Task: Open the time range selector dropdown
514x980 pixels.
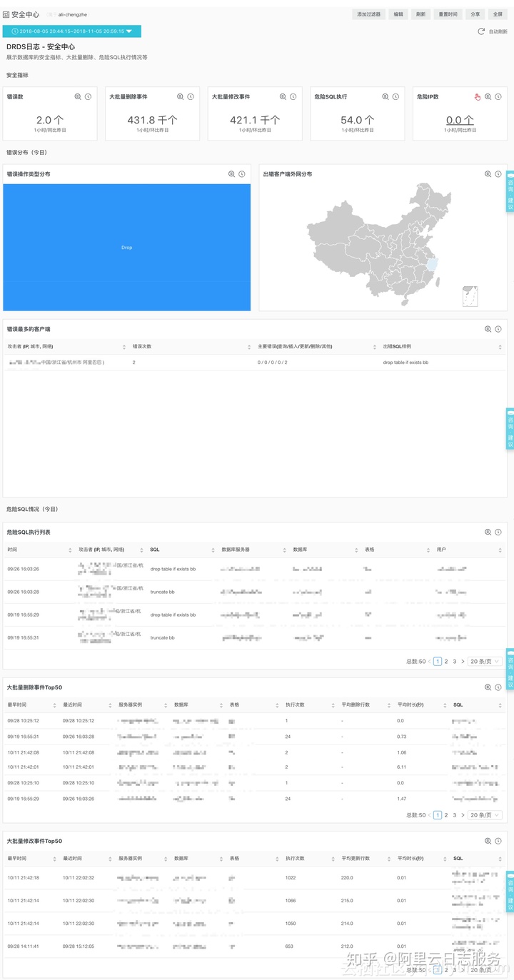Action: pos(72,31)
